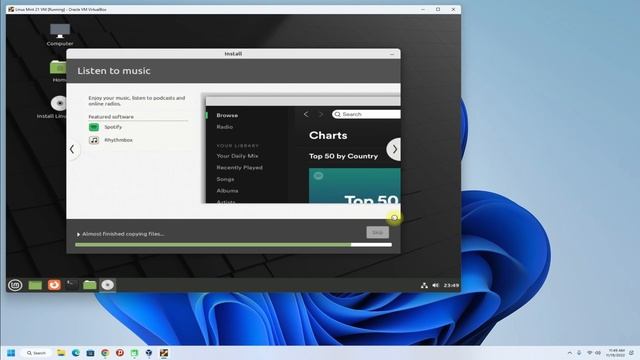Image resolution: width=640 pixels, height=360 pixels.
Task: Click the installation progress bar
Action: pyautogui.click(x=233, y=245)
